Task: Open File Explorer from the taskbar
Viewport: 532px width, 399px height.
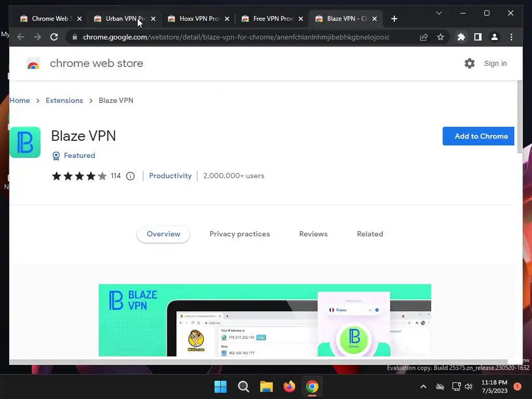Action: click(267, 387)
